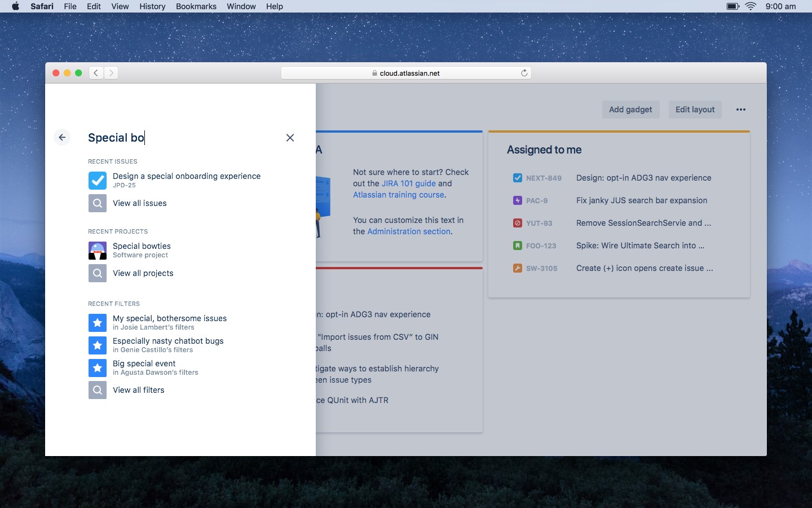Open Create (+) icon opens create issue ...

(x=645, y=268)
